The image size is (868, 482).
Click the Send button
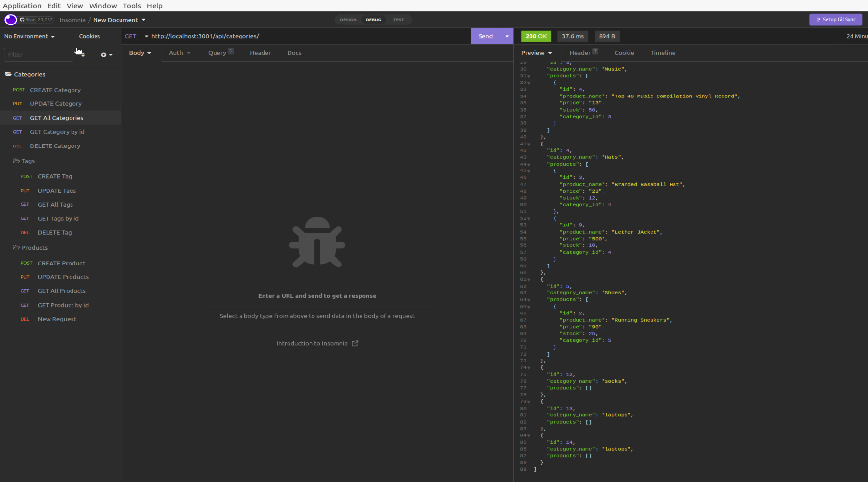click(485, 36)
